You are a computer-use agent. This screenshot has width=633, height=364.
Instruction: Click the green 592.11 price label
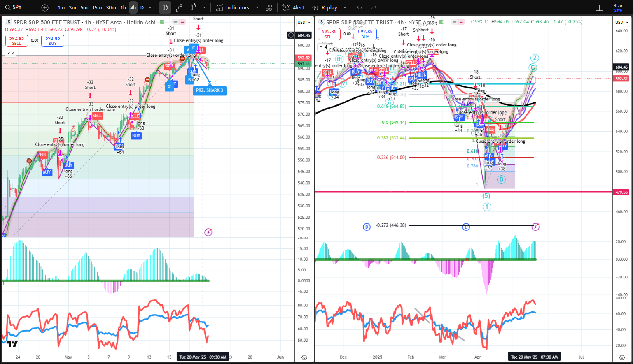tap(304, 64)
